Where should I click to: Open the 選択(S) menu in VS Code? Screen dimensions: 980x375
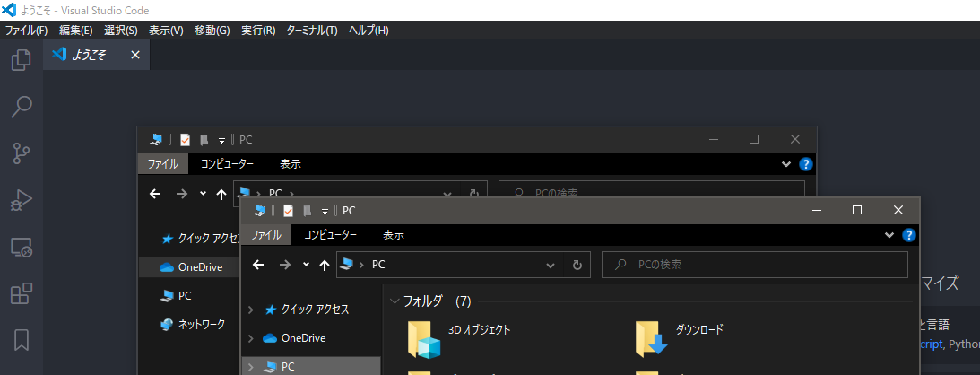pyautogui.click(x=121, y=30)
